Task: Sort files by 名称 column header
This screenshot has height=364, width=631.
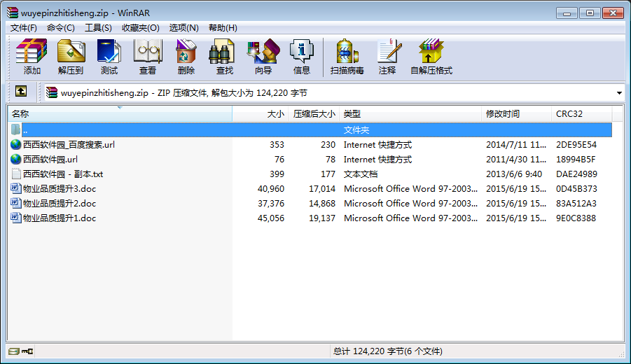Action: tap(120, 114)
